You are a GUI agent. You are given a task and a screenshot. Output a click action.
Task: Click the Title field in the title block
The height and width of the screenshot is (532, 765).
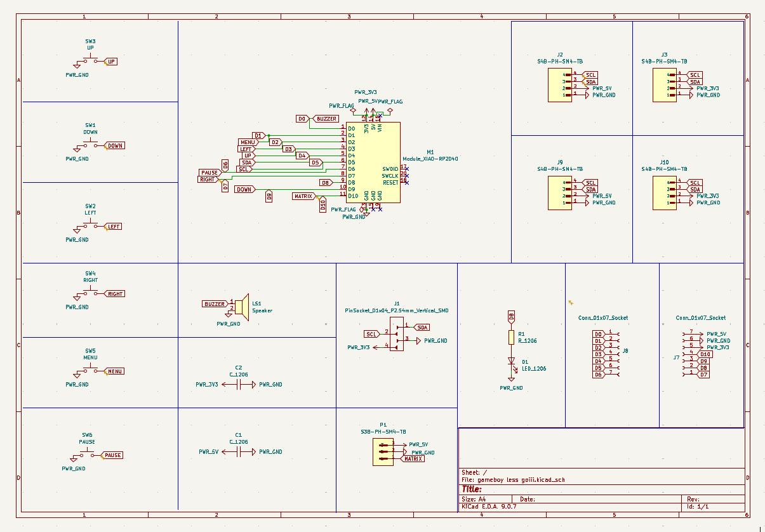click(x=473, y=488)
